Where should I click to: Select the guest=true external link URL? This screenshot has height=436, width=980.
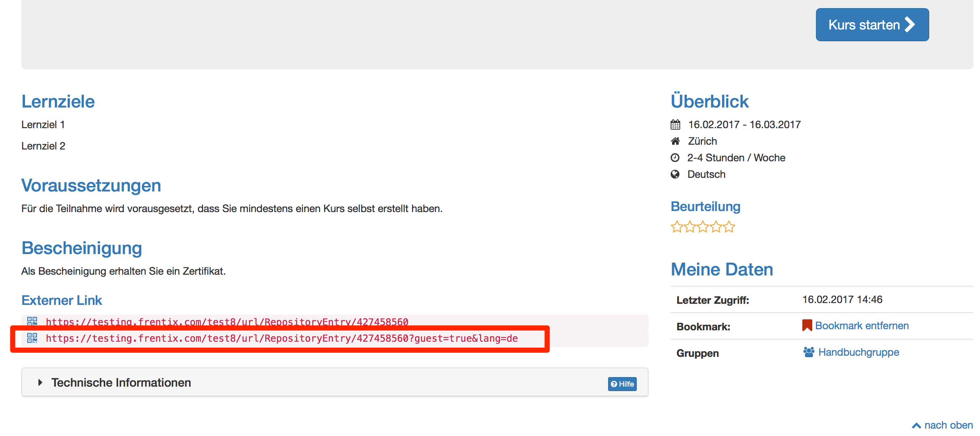(x=281, y=338)
